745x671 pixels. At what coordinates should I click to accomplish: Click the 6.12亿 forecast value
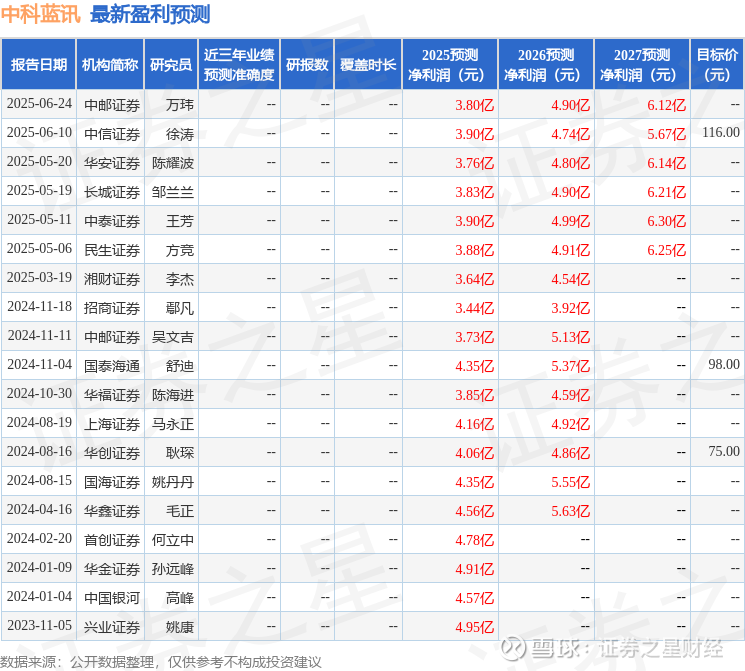point(667,105)
